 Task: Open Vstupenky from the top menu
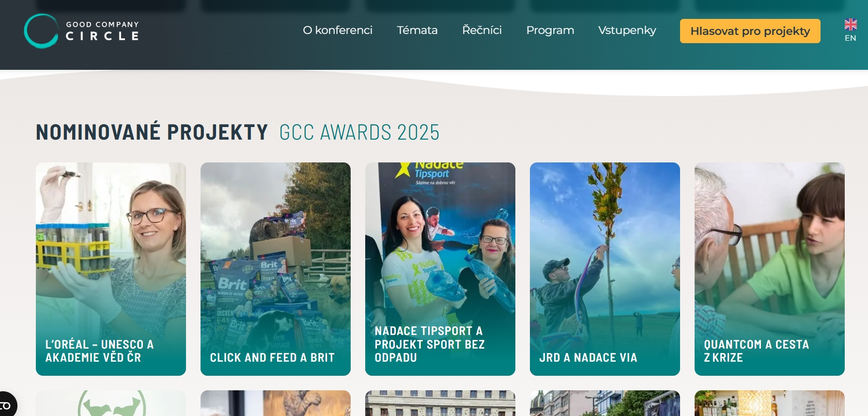click(x=627, y=30)
